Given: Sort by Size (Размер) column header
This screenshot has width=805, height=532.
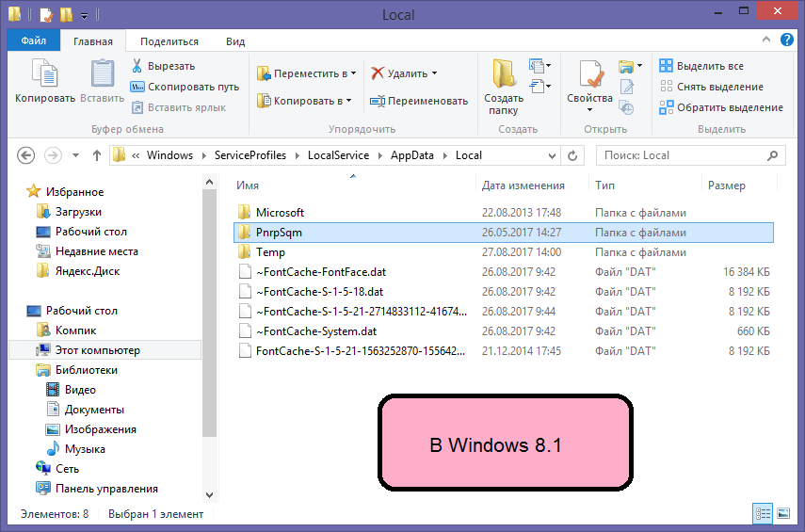Looking at the screenshot, I should click(x=740, y=185).
